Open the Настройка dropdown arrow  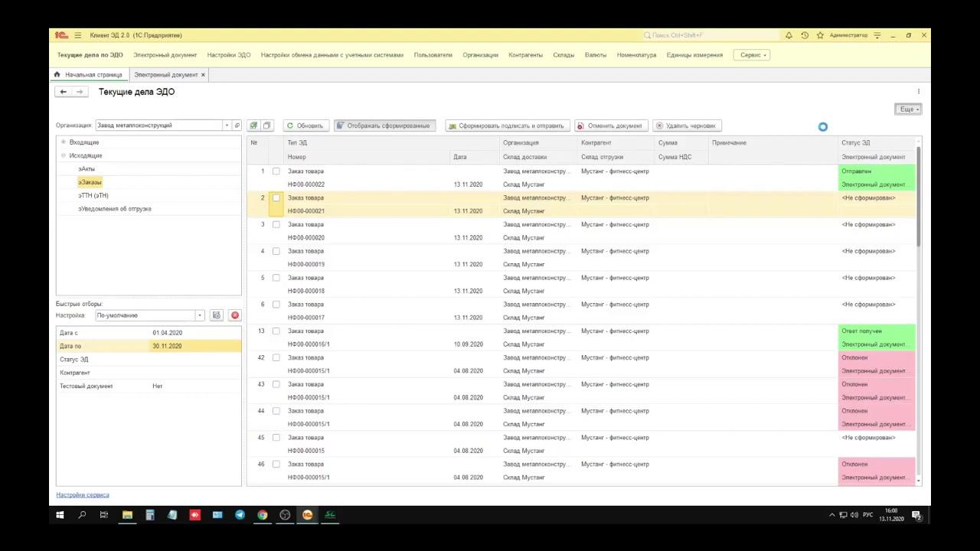click(x=200, y=315)
